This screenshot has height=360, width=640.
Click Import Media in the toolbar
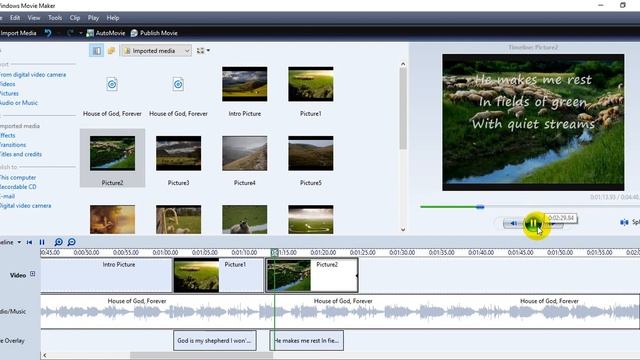[18, 33]
